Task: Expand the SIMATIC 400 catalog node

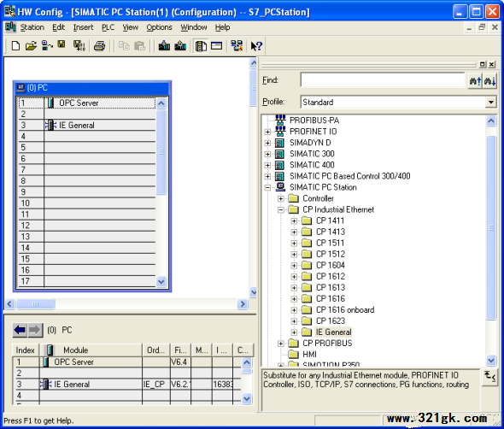Action: tap(267, 165)
